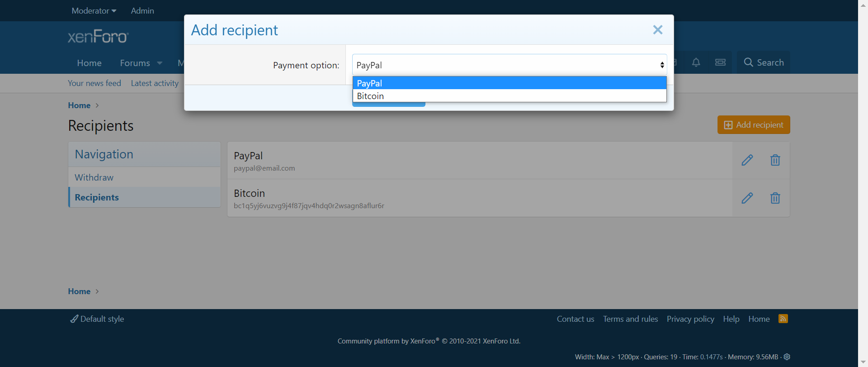This screenshot has height=367, width=868.
Task: Go to the Admin control panel link
Action: [142, 10]
